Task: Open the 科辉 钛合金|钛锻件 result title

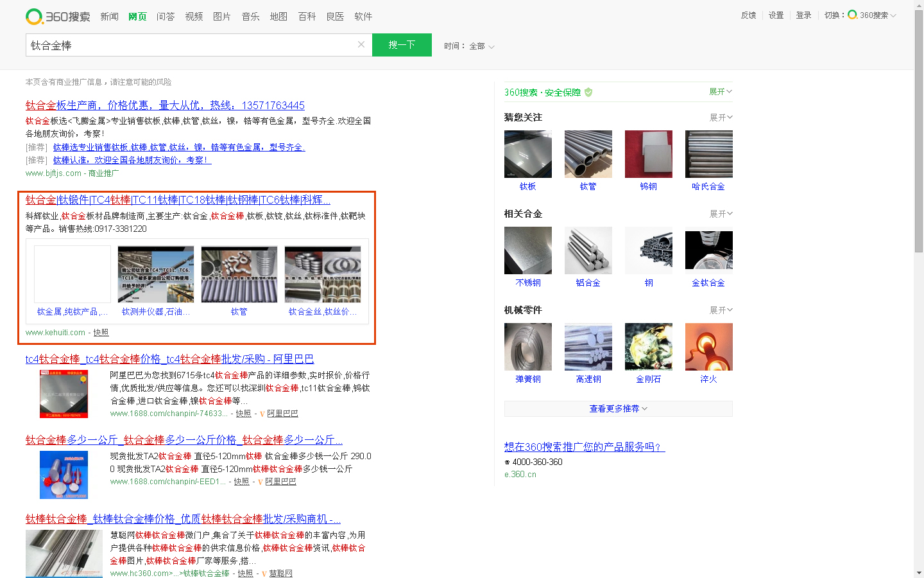Action: click(x=178, y=200)
